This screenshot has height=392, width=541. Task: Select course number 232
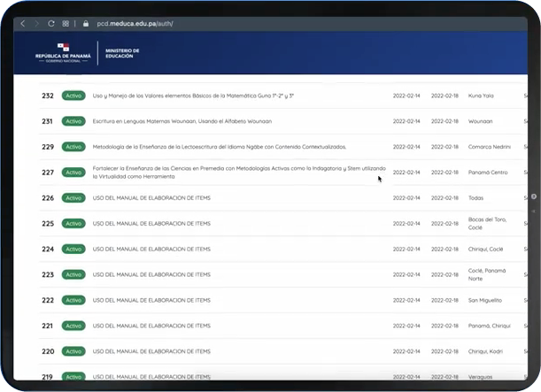(48, 96)
